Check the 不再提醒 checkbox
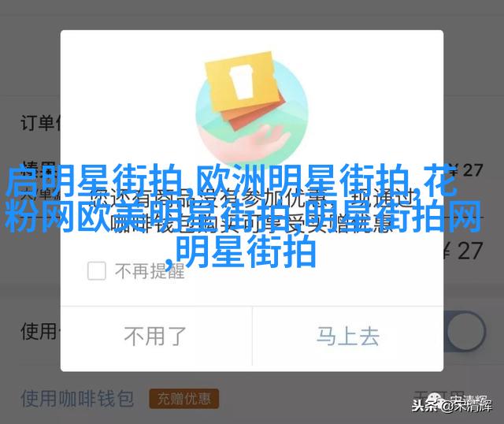Screen dimensions: 504x424 [96, 270]
